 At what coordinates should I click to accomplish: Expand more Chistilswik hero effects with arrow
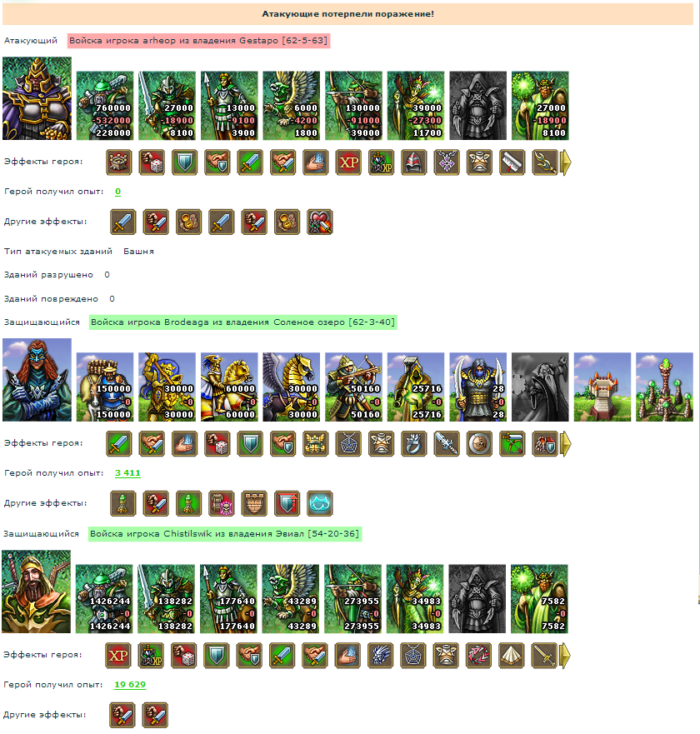565,656
